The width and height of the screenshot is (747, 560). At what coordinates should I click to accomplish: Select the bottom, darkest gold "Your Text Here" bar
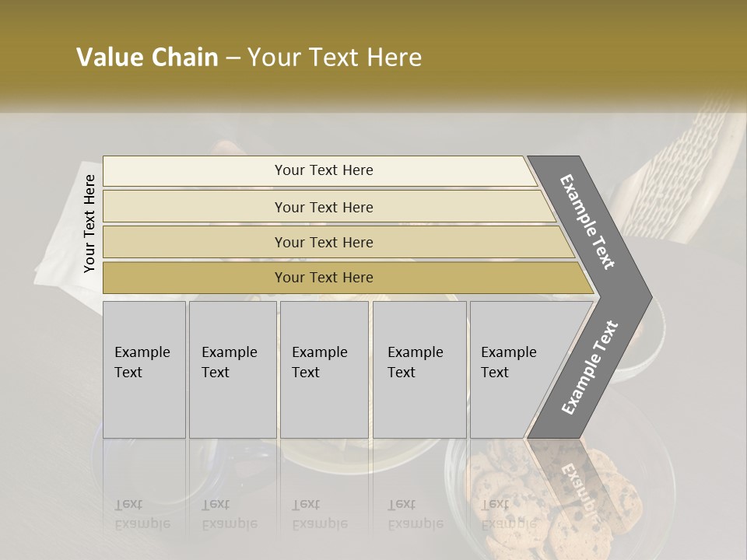point(323,278)
